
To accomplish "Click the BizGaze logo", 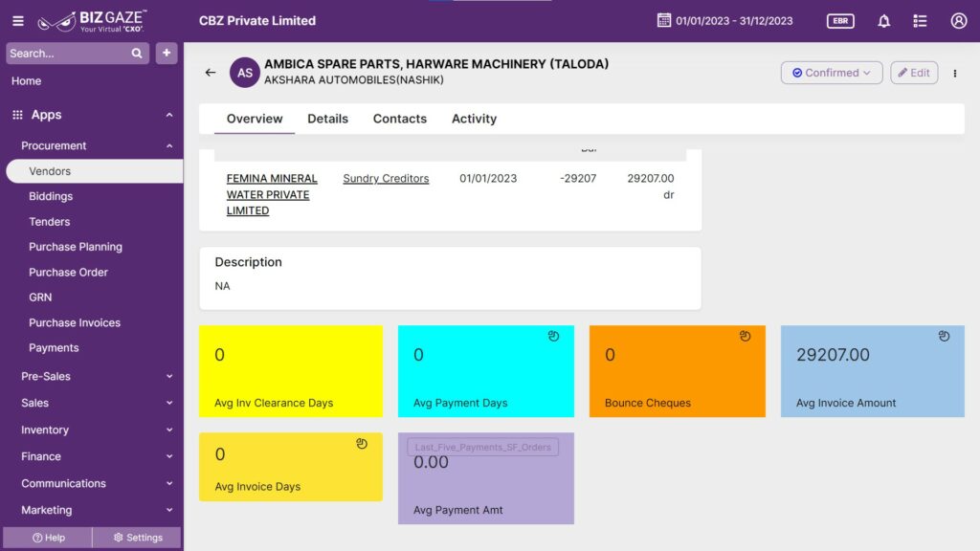I will click(x=92, y=21).
